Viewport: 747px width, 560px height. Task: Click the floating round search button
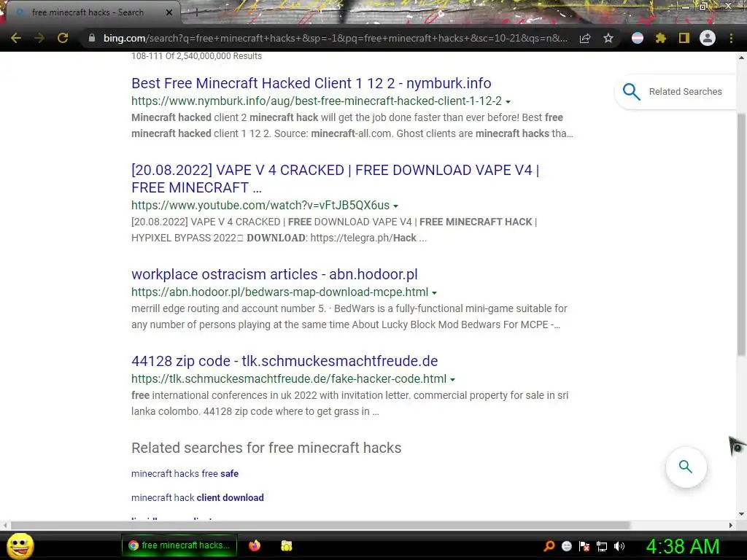pyautogui.click(x=686, y=467)
